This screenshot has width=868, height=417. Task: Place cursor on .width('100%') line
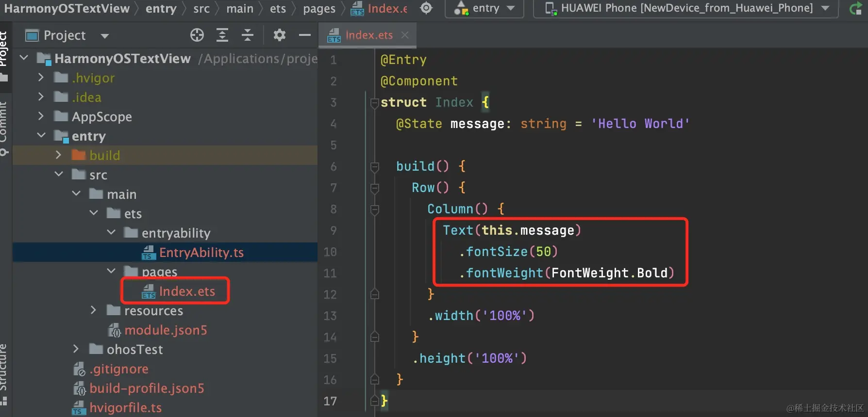coord(481,316)
